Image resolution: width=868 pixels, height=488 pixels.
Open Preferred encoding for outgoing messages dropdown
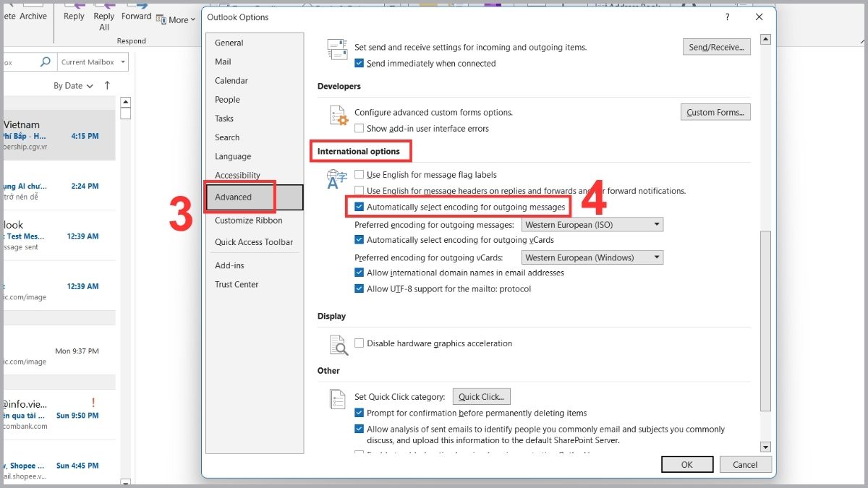click(x=592, y=225)
